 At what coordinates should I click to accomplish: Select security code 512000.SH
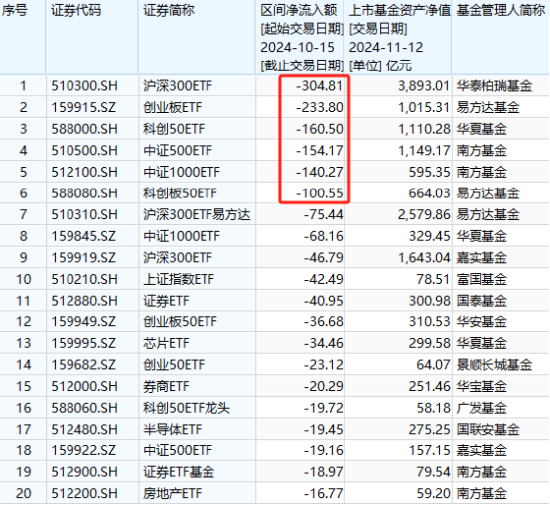click(x=84, y=386)
